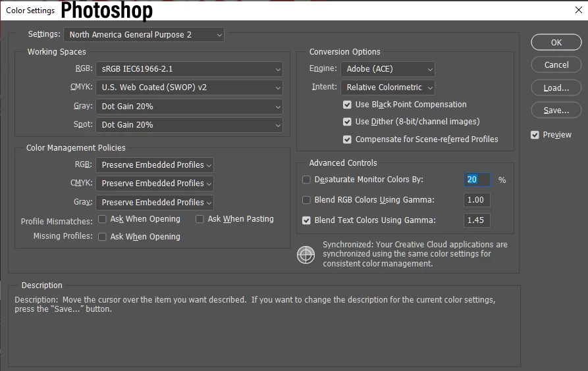The image size is (588, 371).
Task: Click the RGB gamma field showing 1.00
Action: coord(477,200)
